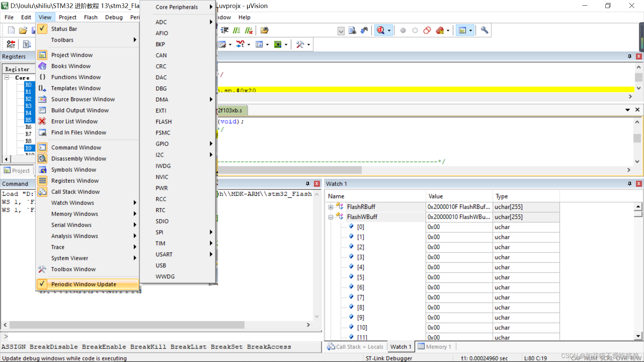The image size is (644, 362).
Task: Open the breakpoint kill dropdown arrow
Action: tap(448, 31)
